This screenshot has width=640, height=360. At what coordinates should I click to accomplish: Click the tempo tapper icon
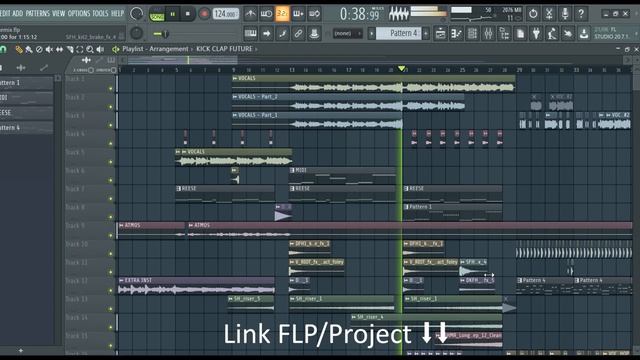[x=552, y=33]
